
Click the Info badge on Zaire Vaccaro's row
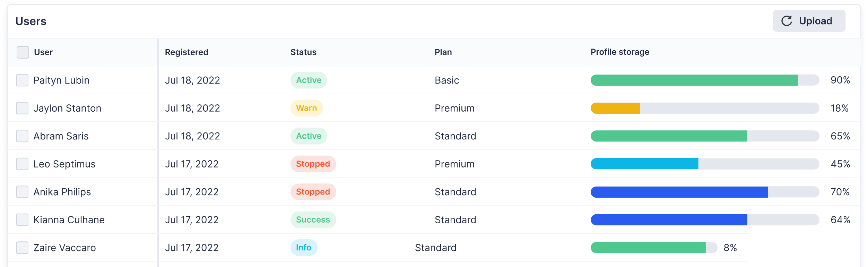304,248
